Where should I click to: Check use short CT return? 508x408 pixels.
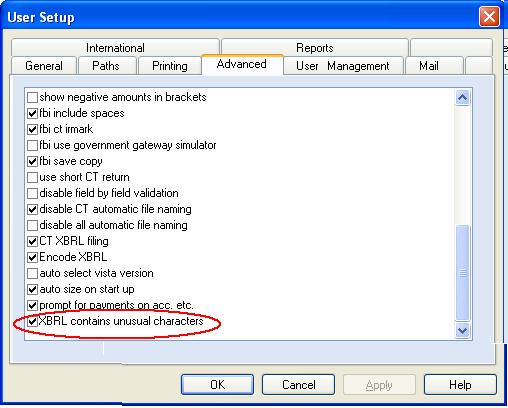click(32, 177)
